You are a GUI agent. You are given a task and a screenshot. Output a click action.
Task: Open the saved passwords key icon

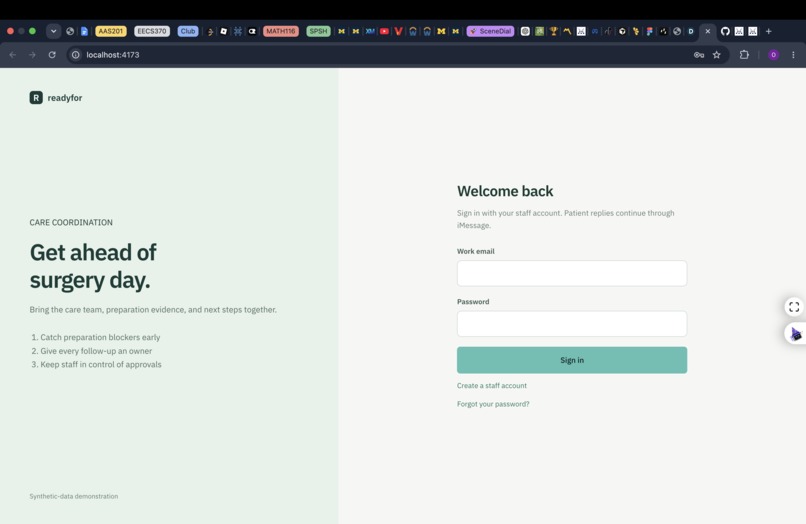pos(699,55)
